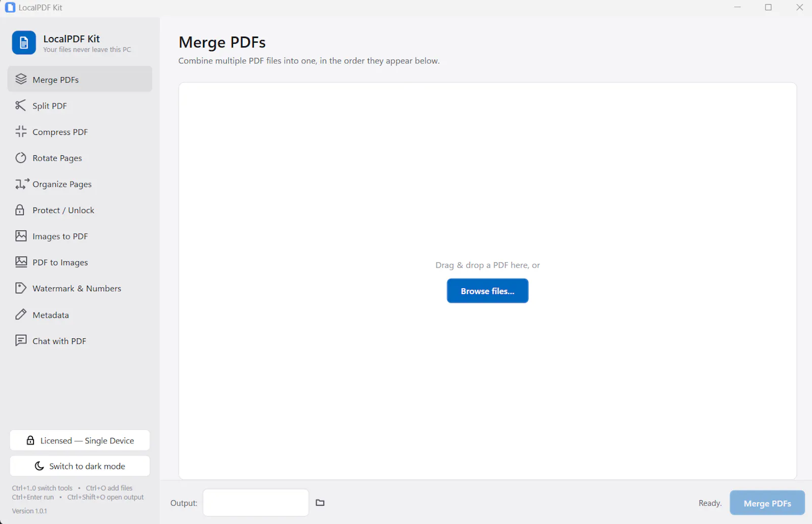
Task: Click the Metadata pencil icon
Action: coord(21,315)
